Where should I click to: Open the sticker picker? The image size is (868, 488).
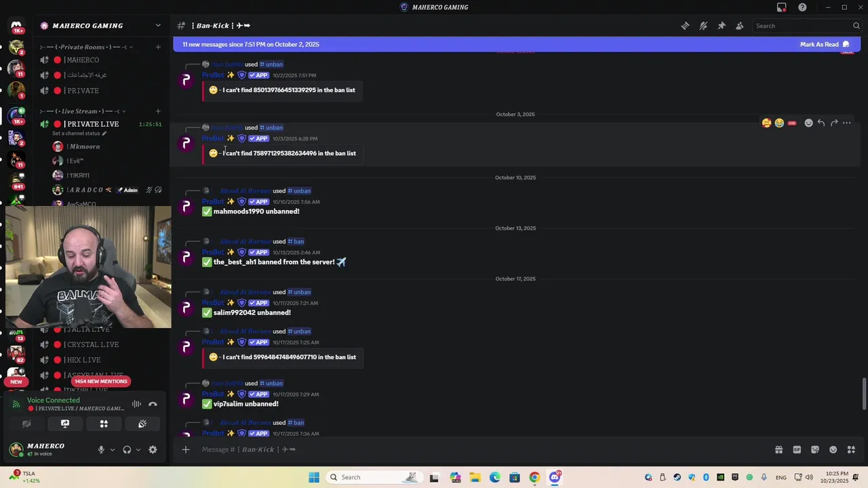815,449
